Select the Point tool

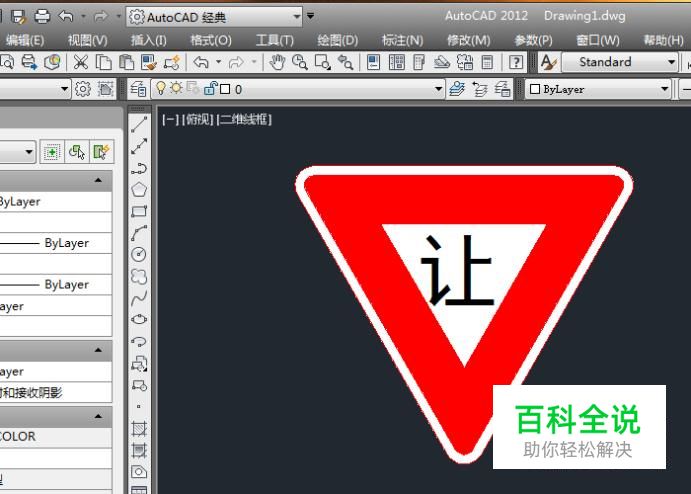tap(139, 406)
